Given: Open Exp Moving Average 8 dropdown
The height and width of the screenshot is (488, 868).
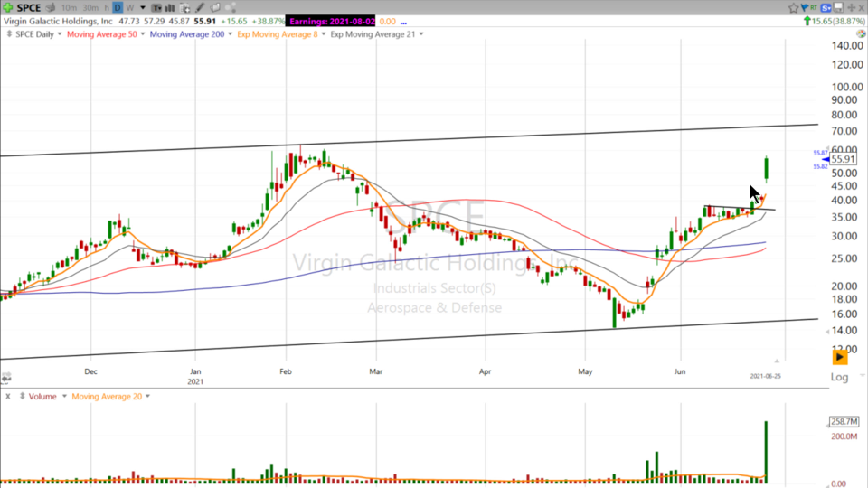Looking at the screenshot, I should click(x=324, y=34).
